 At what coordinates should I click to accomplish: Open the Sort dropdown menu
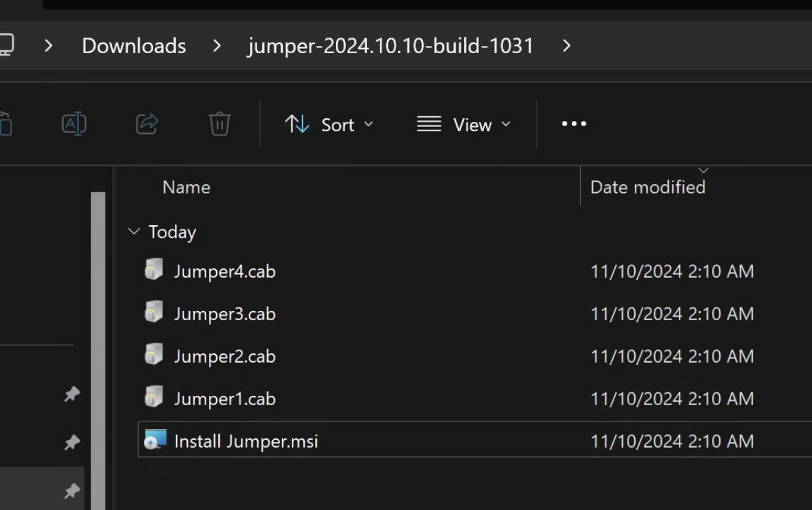coord(329,125)
